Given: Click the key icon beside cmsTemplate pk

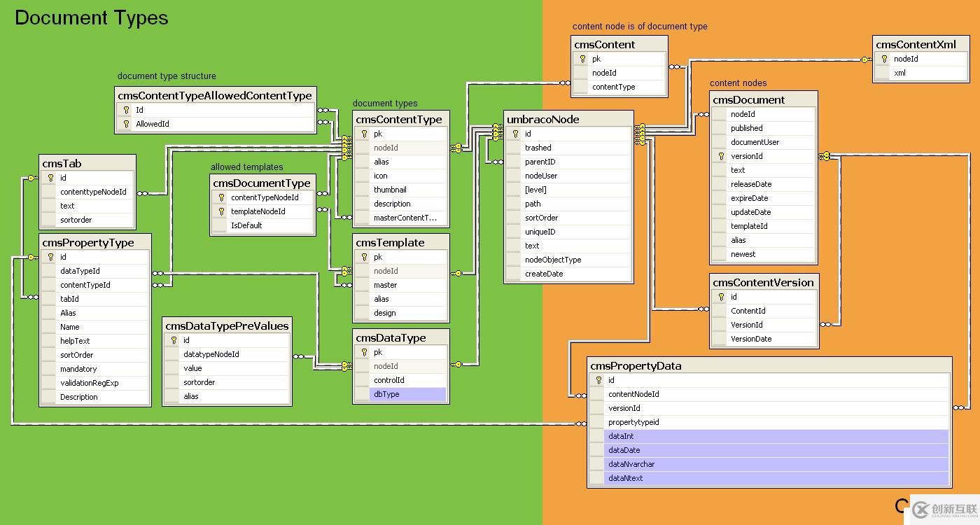Looking at the screenshot, I should tap(364, 257).
